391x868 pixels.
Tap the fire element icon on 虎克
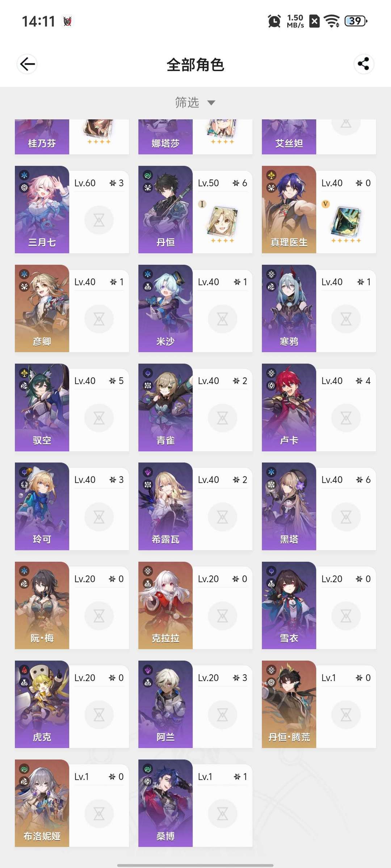[24, 670]
